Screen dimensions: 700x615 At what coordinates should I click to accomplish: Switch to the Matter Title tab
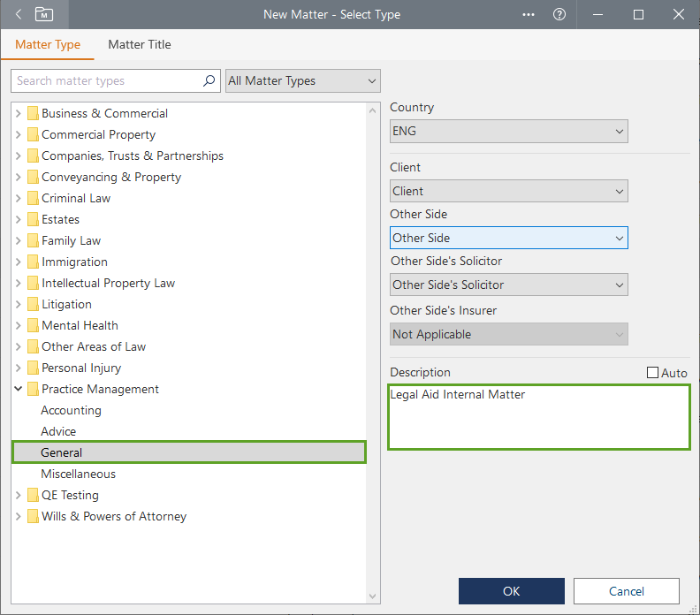140,44
